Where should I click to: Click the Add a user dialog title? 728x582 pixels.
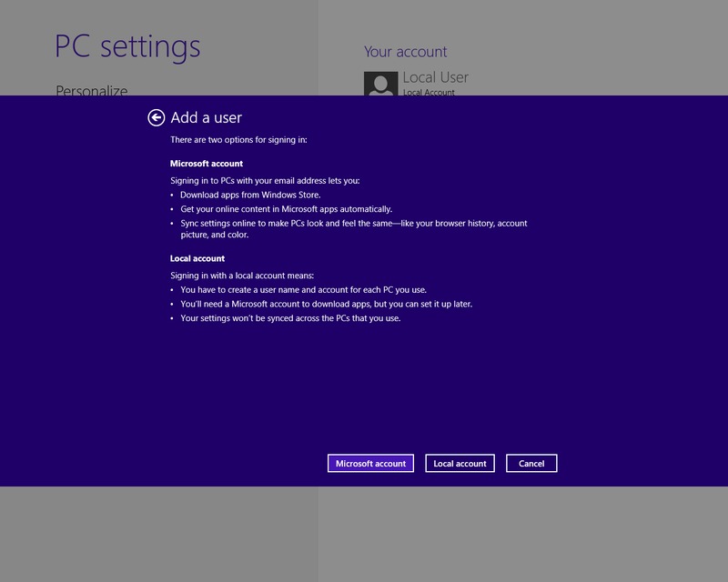[x=207, y=117]
